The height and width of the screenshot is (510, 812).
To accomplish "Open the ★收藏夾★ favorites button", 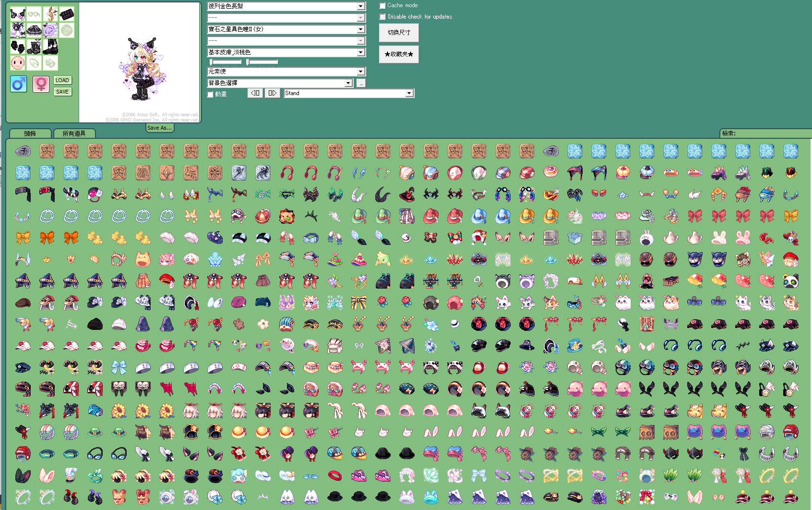I will coord(399,54).
